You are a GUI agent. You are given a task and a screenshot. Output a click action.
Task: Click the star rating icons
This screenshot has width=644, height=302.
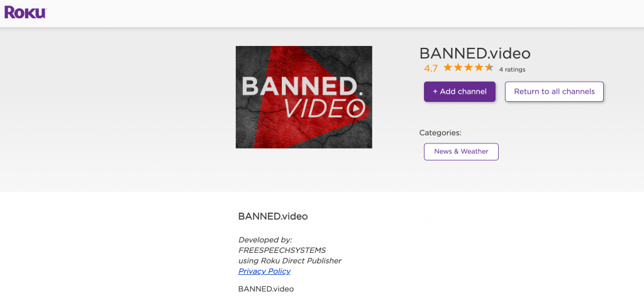point(468,68)
